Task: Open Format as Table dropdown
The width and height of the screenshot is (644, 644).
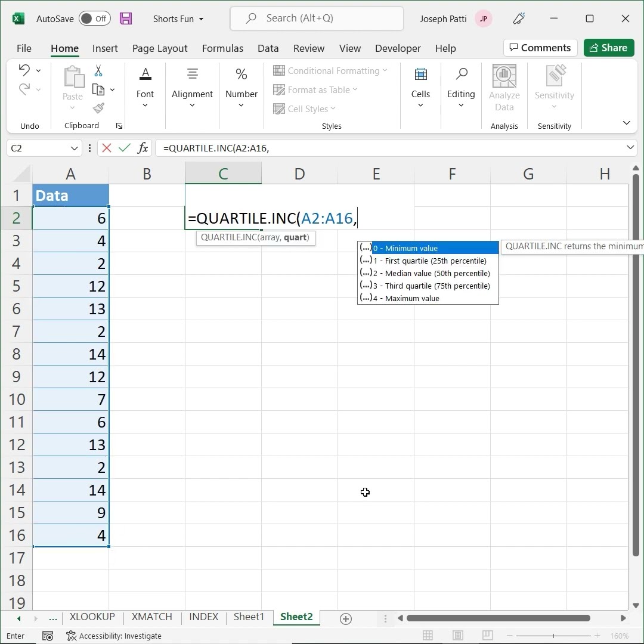Action: tap(315, 89)
